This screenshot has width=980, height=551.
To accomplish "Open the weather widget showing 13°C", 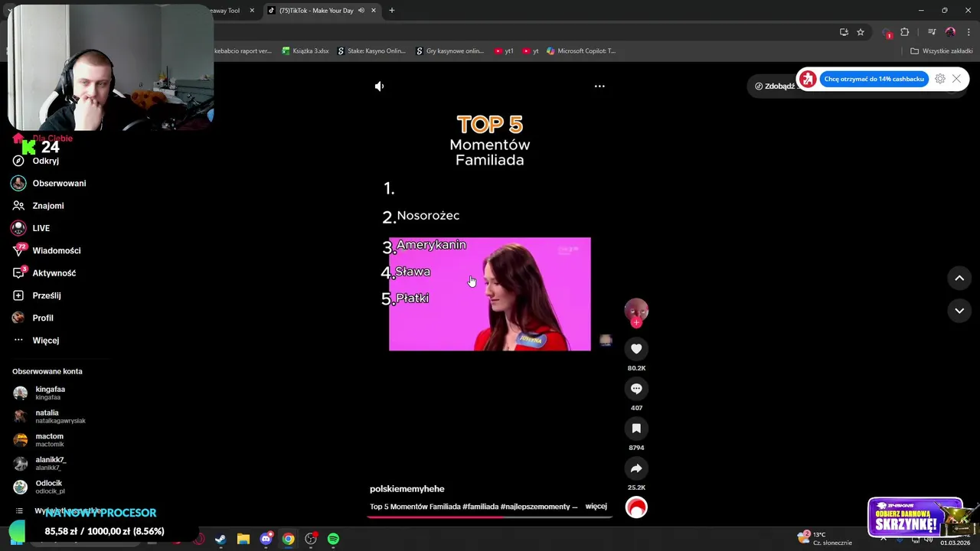I will (825, 539).
